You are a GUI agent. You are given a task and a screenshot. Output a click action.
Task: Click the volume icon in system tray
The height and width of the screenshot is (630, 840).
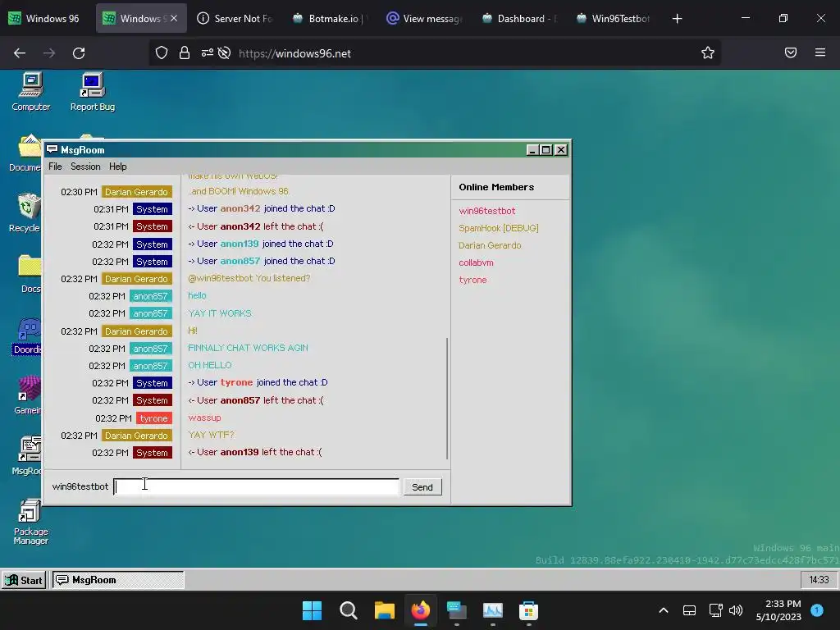coord(736,610)
